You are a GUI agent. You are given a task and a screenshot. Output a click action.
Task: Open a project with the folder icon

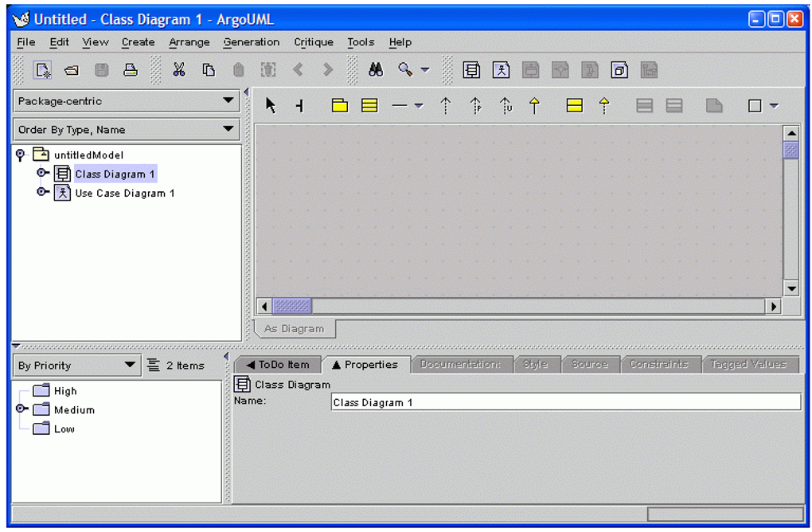[x=72, y=70]
